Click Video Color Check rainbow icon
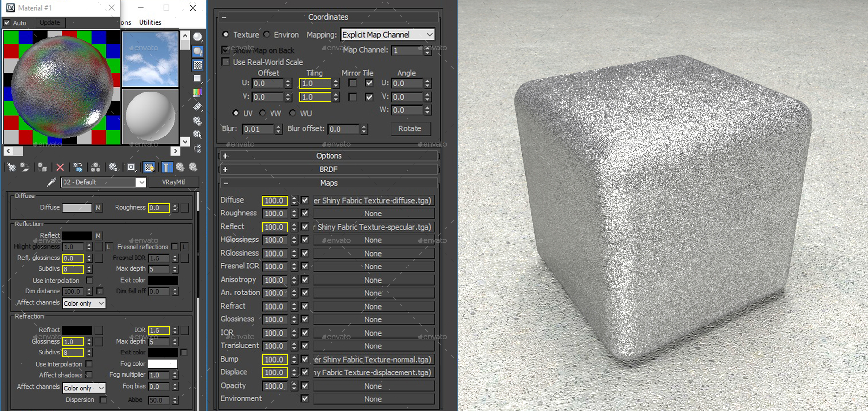 pyautogui.click(x=198, y=93)
